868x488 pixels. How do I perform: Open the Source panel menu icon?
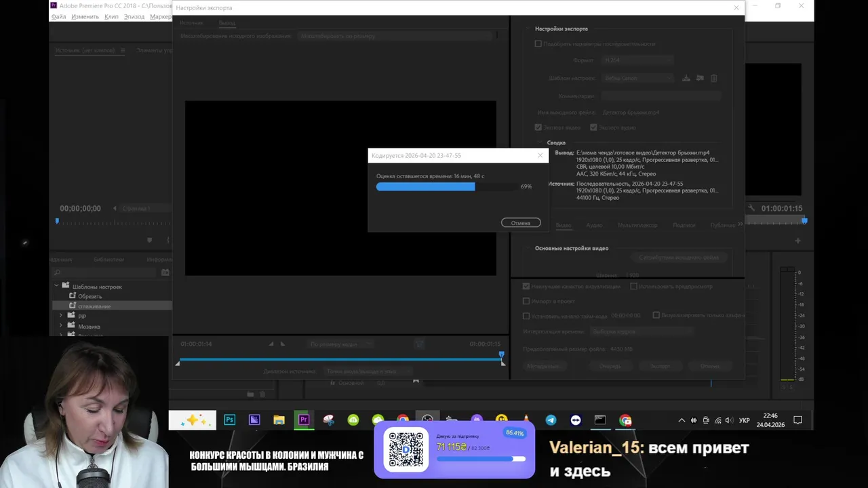[123, 50]
